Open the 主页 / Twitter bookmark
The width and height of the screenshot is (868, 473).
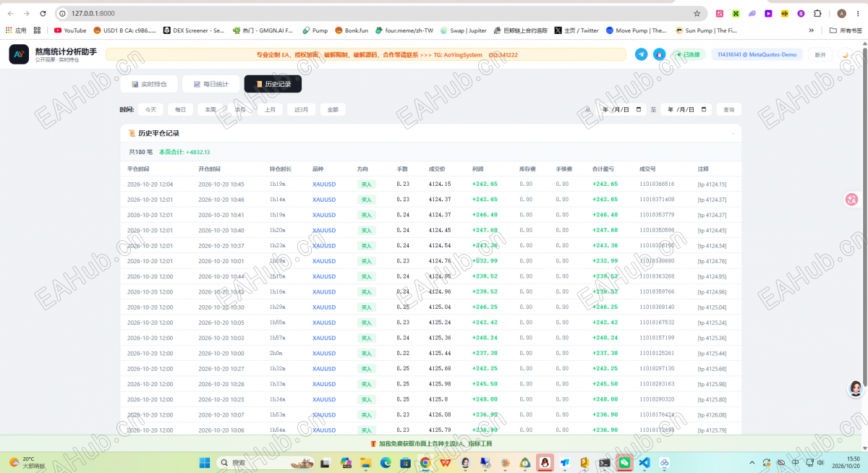[x=576, y=30]
